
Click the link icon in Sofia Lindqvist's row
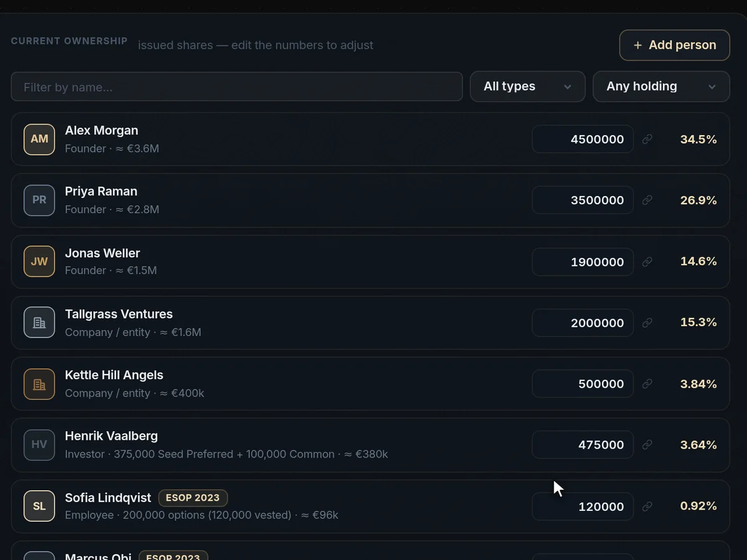647,506
